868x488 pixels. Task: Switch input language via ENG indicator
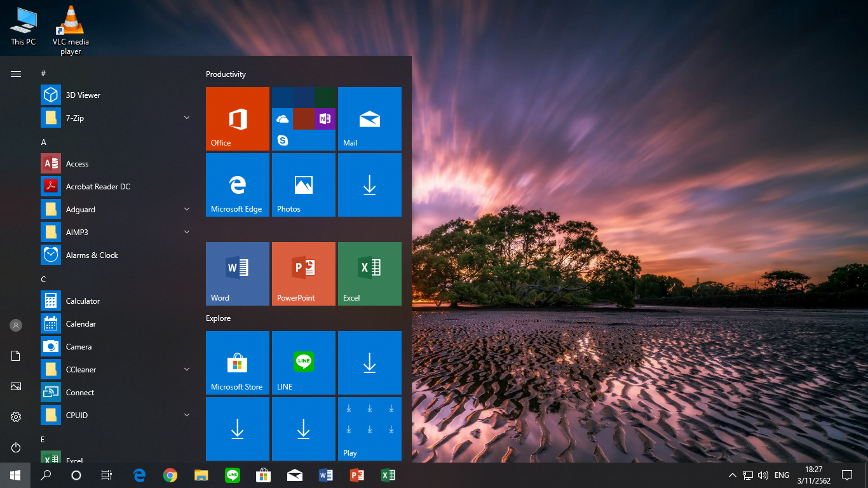click(x=782, y=475)
